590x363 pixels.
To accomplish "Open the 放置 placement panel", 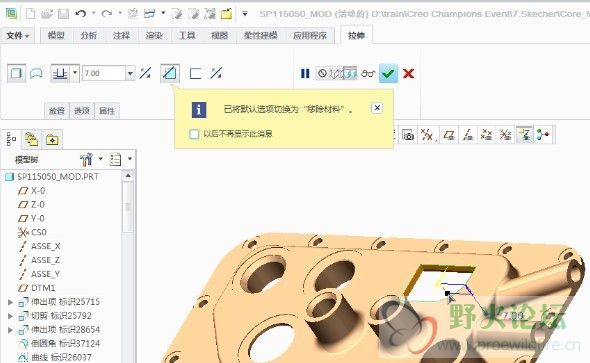I will (x=57, y=111).
